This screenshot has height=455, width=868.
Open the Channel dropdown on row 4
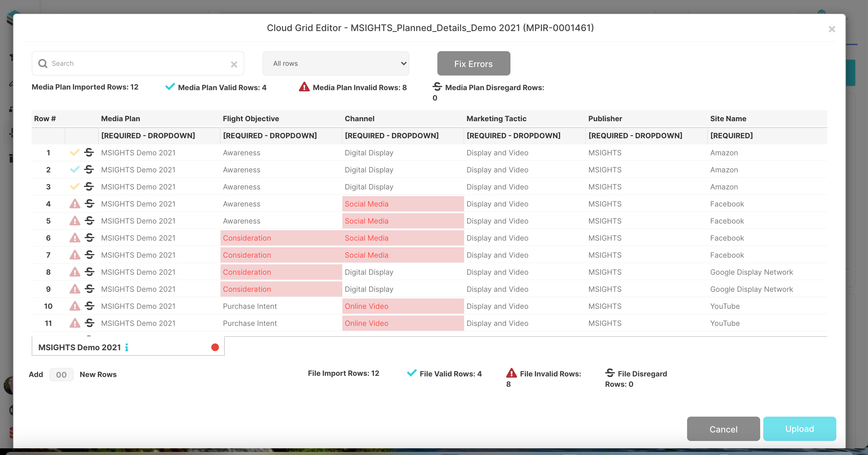pyautogui.click(x=402, y=203)
